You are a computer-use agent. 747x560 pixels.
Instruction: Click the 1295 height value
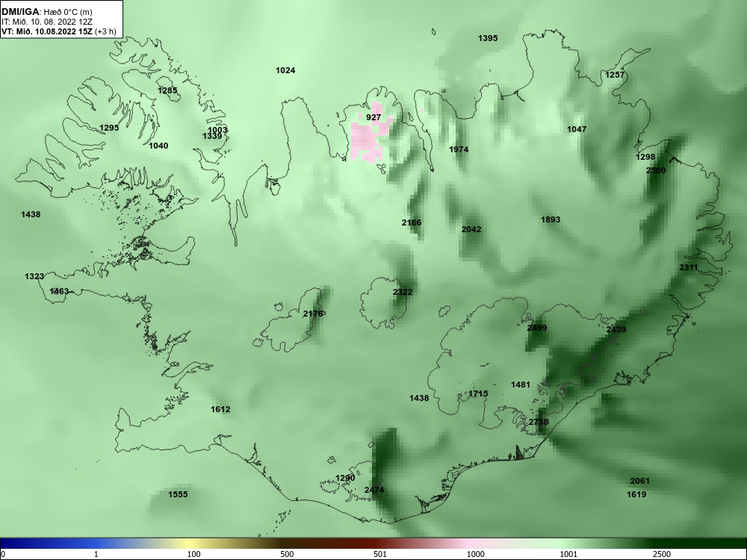point(109,128)
